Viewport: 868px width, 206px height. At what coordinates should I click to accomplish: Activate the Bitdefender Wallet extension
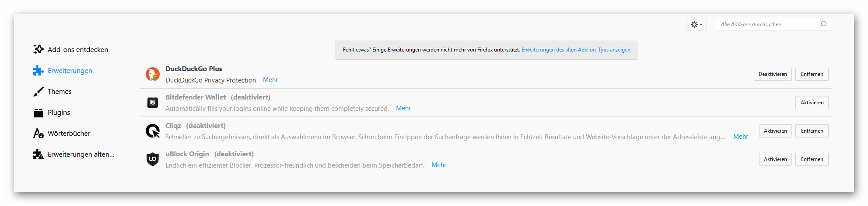[812, 103]
